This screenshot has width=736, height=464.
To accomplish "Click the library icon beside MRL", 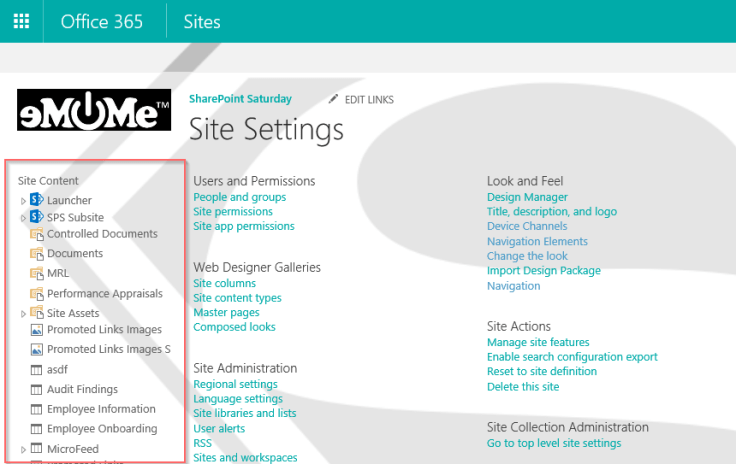I will (x=37, y=273).
